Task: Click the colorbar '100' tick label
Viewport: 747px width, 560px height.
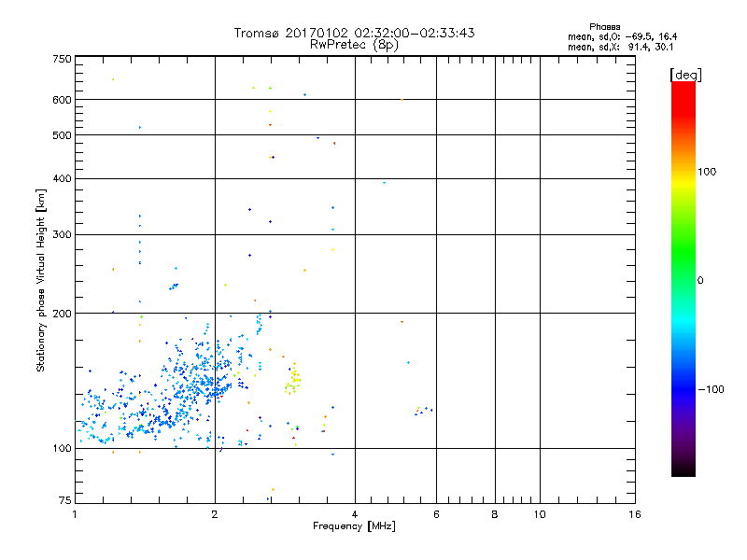Action: point(707,172)
